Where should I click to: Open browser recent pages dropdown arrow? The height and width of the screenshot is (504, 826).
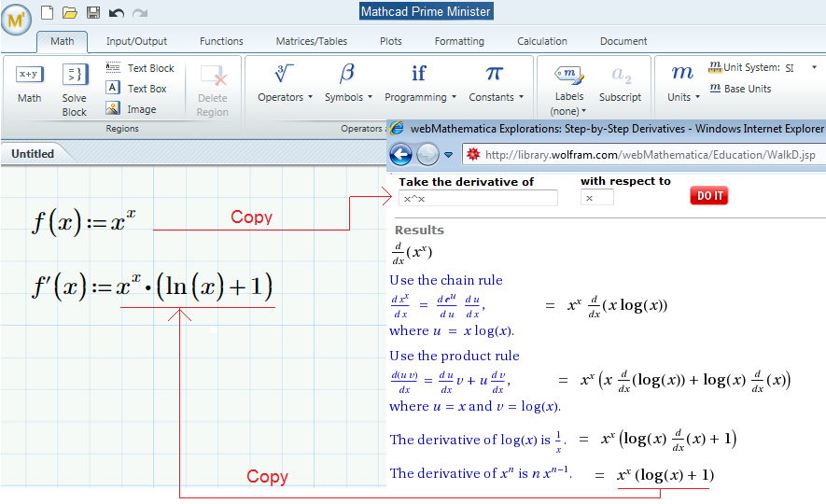point(448,155)
